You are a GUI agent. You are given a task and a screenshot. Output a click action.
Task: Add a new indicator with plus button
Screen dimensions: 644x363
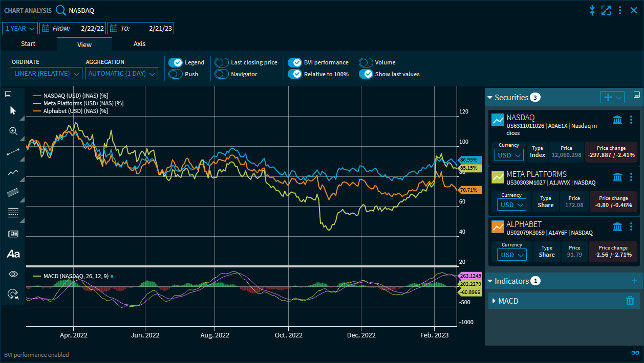(x=634, y=281)
